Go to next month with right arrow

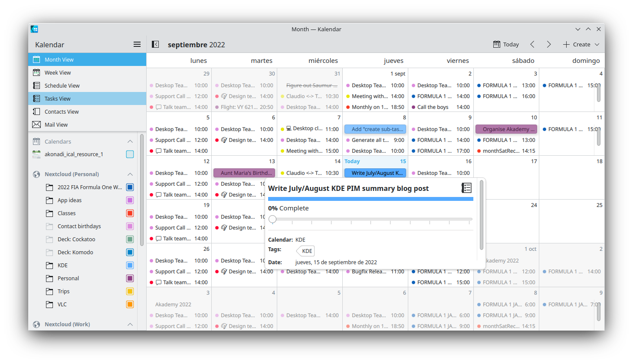549,44
